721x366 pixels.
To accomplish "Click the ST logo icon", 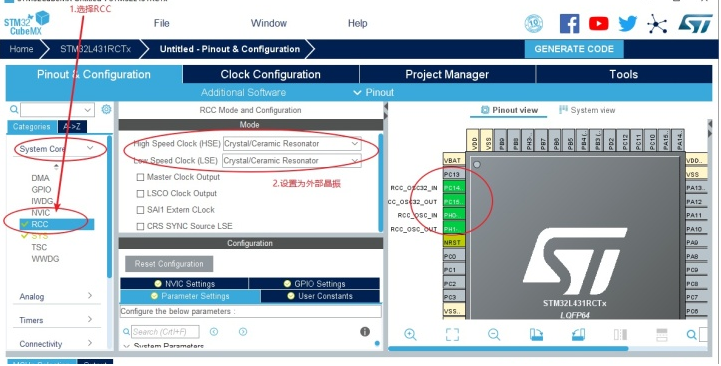I will tap(695, 23).
